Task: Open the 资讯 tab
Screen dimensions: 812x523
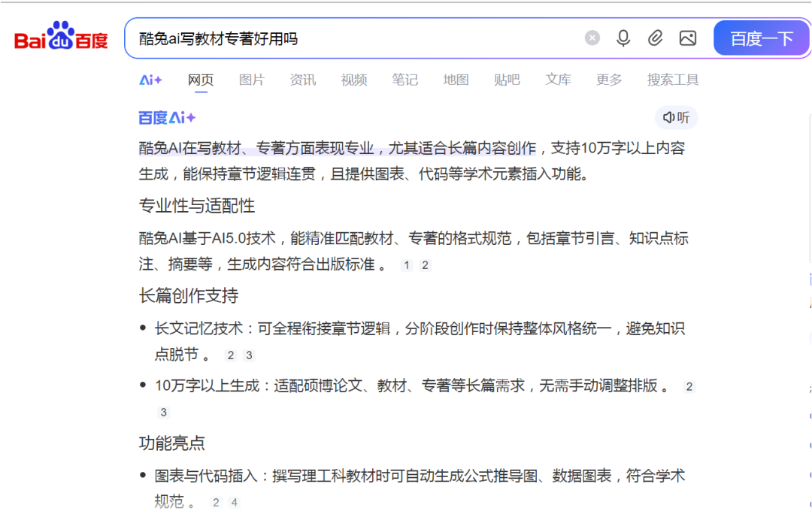Action: click(x=302, y=80)
